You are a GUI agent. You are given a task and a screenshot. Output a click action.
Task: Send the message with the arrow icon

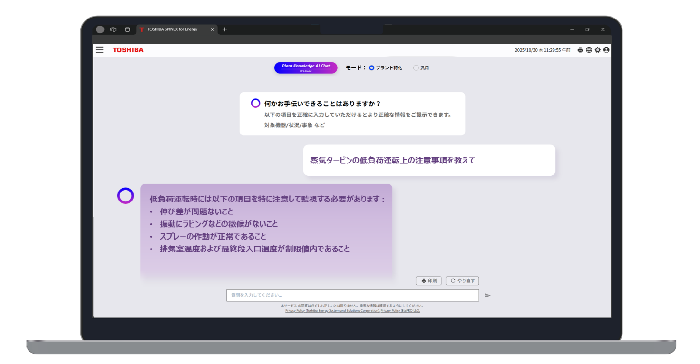coord(488,295)
